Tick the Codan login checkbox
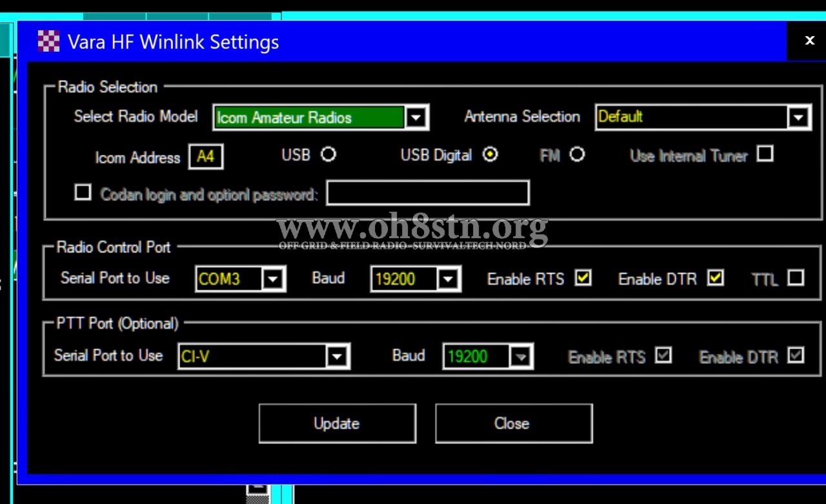This screenshot has height=504, width=826. pyautogui.click(x=83, y=192)
